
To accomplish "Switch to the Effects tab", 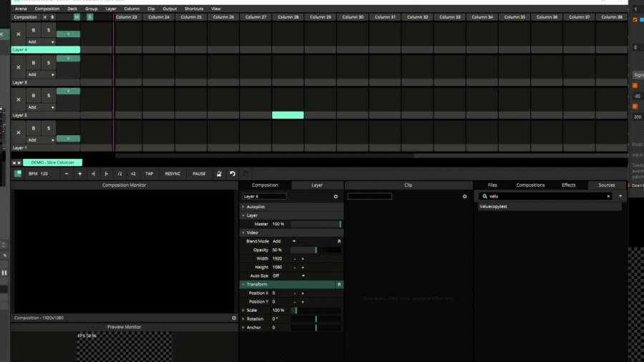I will point(568,185).
